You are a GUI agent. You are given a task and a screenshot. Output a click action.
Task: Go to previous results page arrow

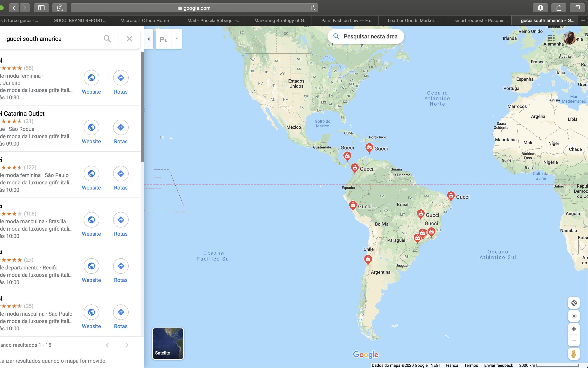click(107, 345)
